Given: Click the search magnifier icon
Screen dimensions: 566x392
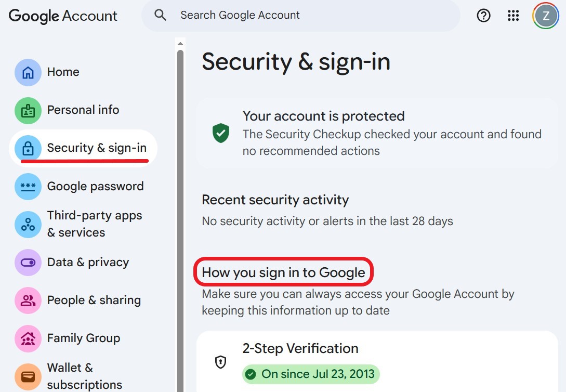Looking at the screenshot, I should pos(160,15).
